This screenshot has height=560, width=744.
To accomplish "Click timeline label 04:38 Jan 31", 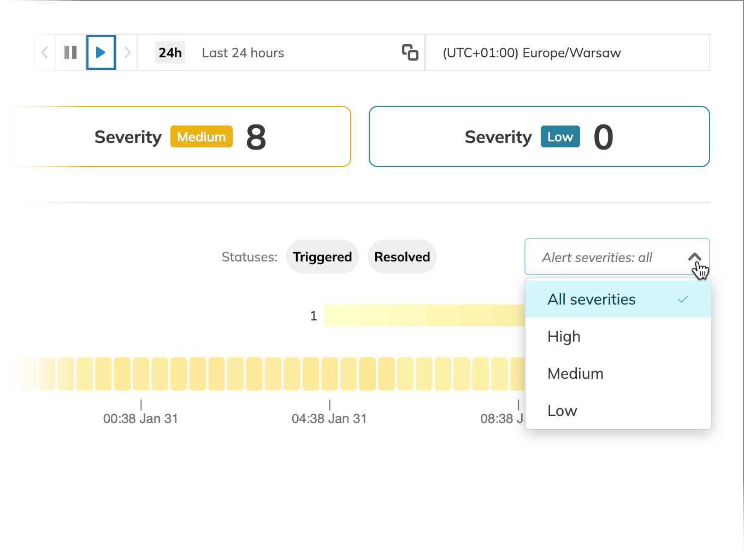I will tap(329, 419).
